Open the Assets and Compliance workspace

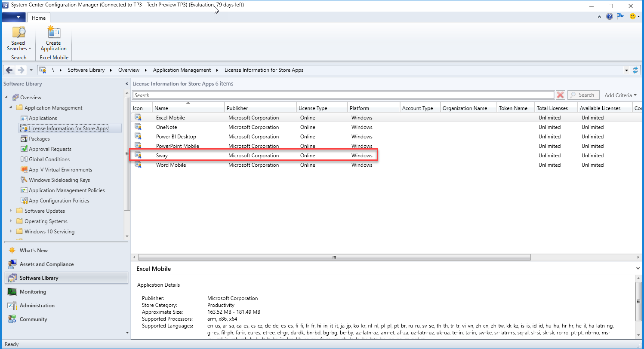66,264
